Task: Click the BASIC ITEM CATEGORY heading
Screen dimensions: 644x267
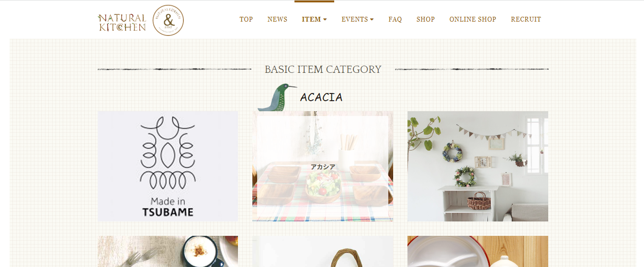Action: click(323, 70)
